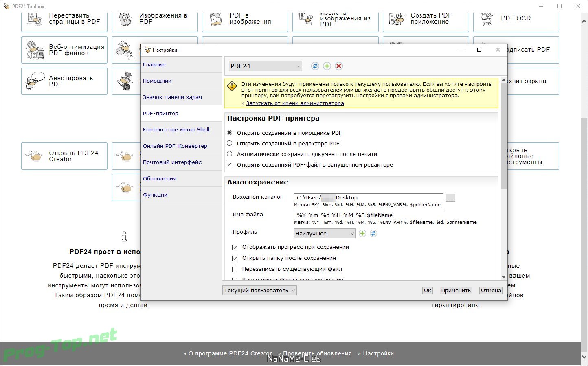This screenshot has width=588, height=366.
Task: Click the PDF в изображения icon
Action: coord(216,19)
